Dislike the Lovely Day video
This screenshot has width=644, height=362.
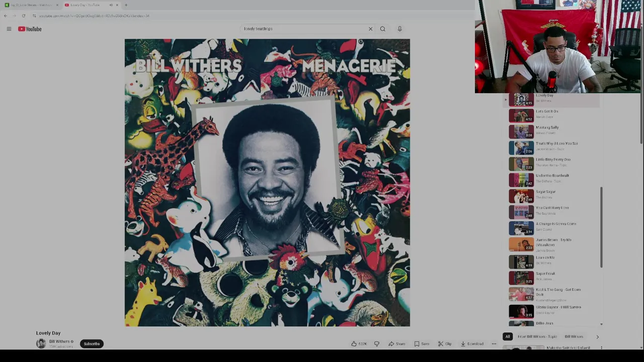pyautogui.click(x=376, y=344)
